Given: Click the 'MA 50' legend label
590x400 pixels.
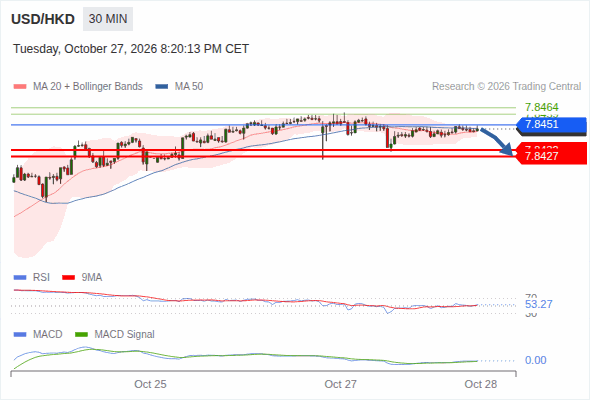Looking at the screenshot, I should point(189,87).
